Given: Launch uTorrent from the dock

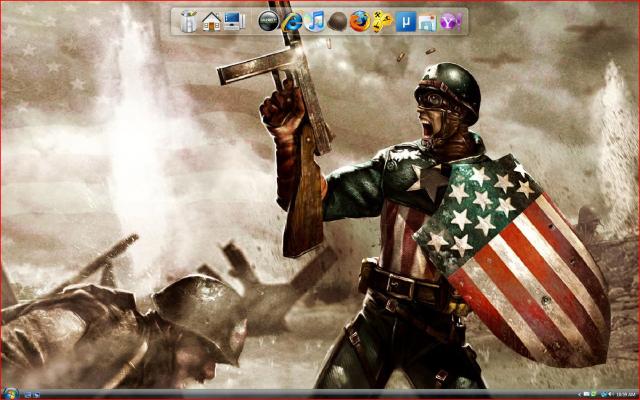Looking at the screenshot, I should coord(406,22).
